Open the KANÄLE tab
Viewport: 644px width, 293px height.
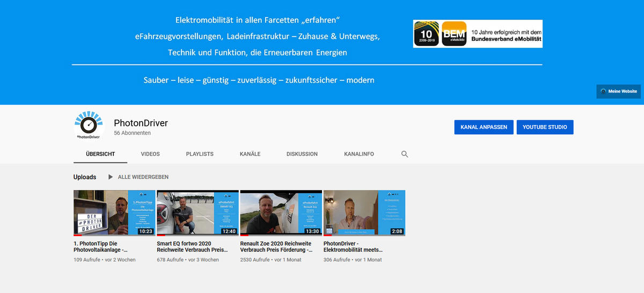click(250, 154)
